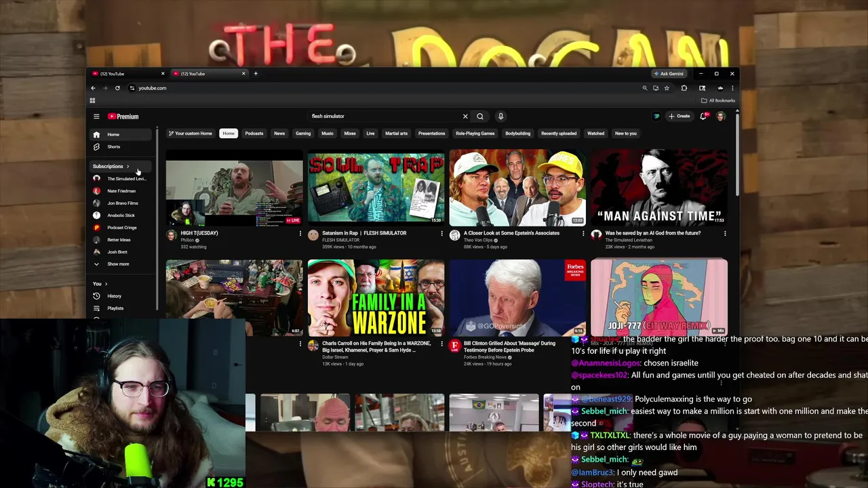Image resolution: width=868 pixels, height=488 pixels.
Task: Select the Recently uploaded chip
Action: tap(559, 134)
